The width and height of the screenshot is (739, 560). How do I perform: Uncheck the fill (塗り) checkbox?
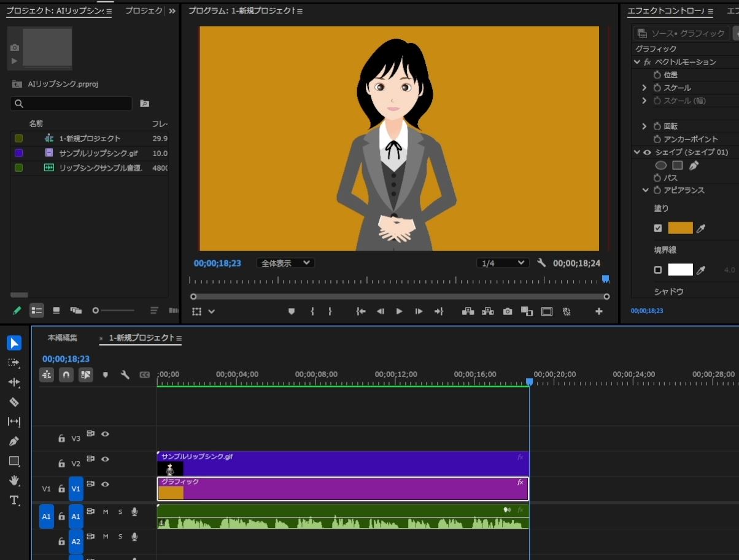(658, 228)
